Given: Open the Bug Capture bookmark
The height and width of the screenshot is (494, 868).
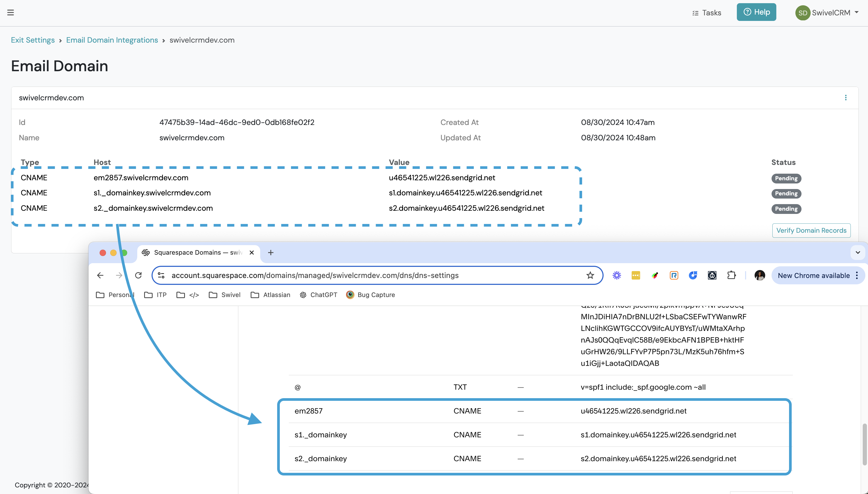Looking at the screenshot, I should pyautogui.click(x=370, y=295).
